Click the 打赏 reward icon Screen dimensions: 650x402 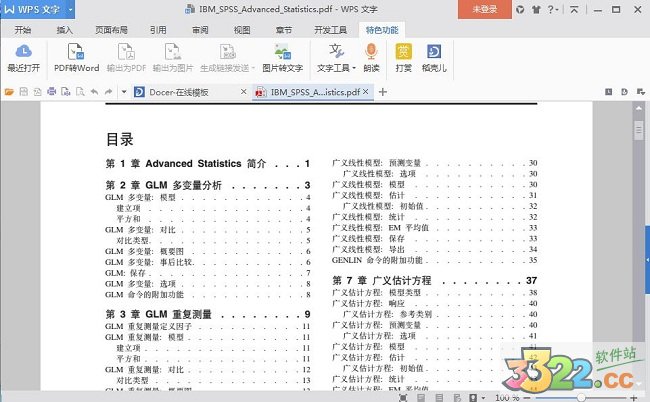click(x=403, y=58)
